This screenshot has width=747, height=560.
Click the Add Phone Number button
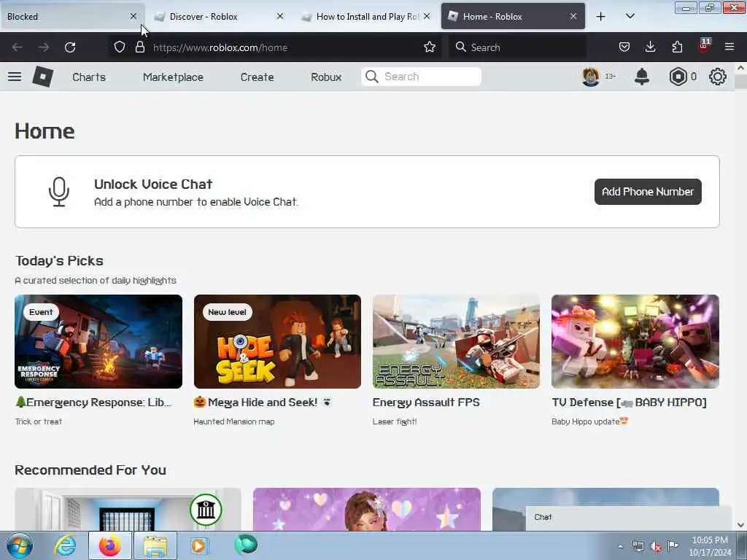[648, 192]
